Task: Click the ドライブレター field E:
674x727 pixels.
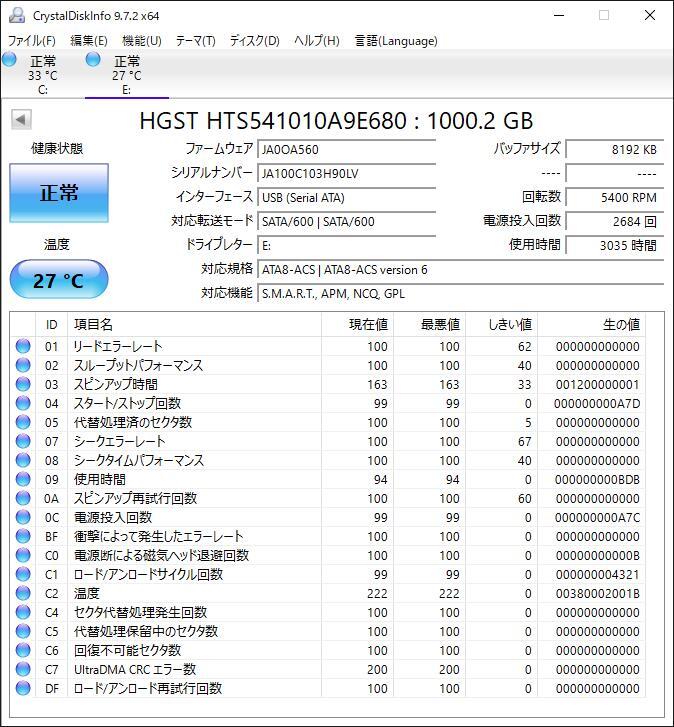Action: click(346, 245)
